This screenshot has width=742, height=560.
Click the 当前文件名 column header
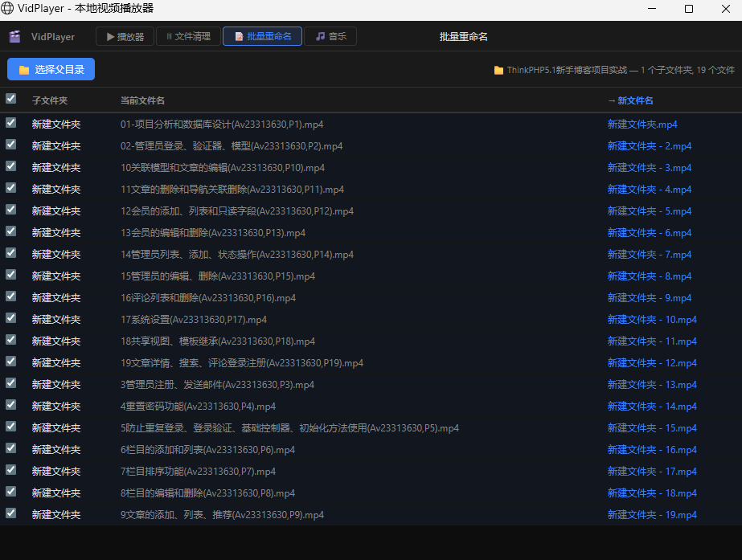tap(142, 100)
